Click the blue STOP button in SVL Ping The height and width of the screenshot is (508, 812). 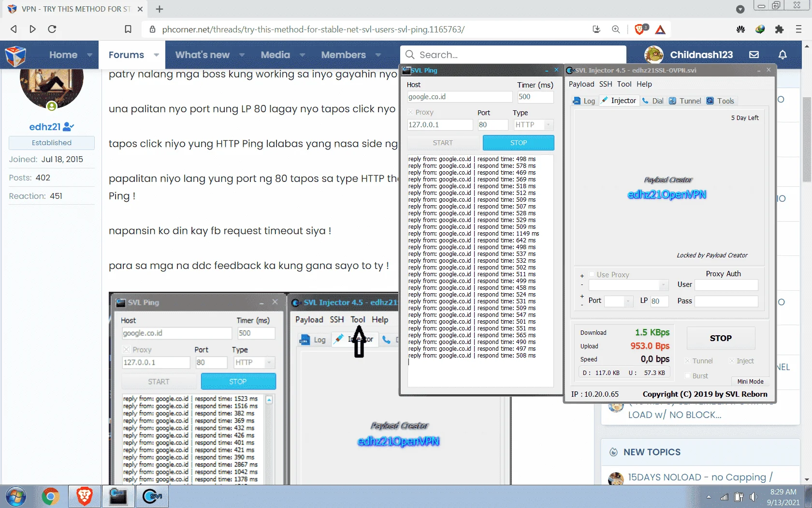coord(518,143)
